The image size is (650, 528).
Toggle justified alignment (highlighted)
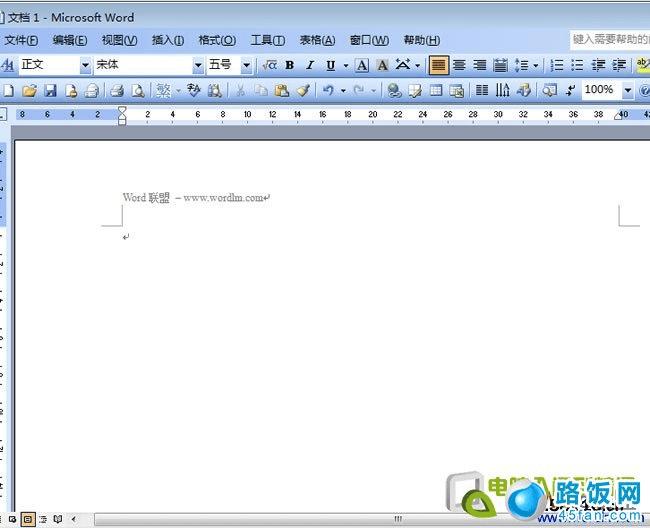439,65
